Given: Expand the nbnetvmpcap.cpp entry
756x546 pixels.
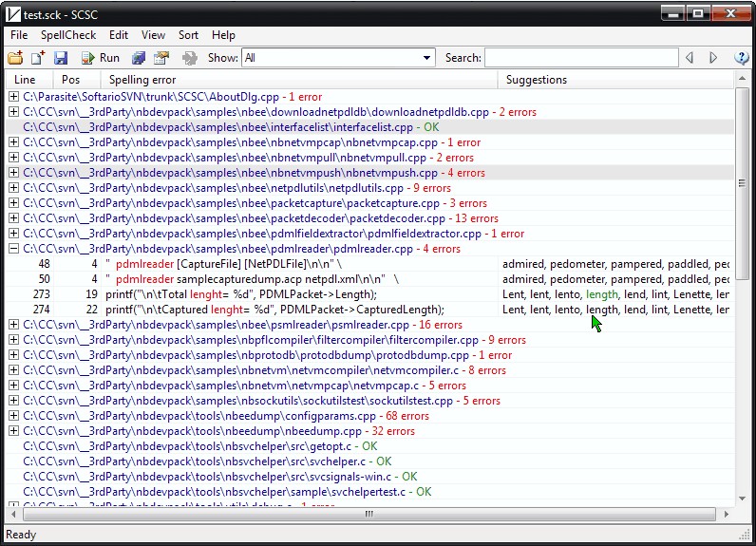Looking at the screenshot, I should [x=14, y=142].
